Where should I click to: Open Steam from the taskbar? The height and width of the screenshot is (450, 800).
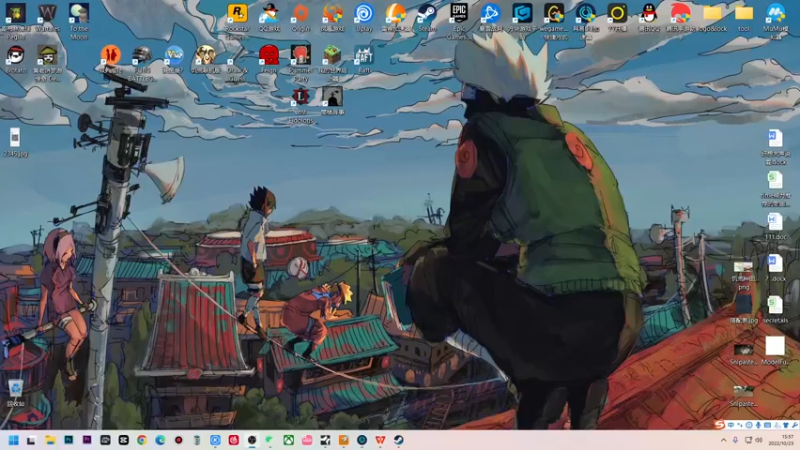point(398,440)
